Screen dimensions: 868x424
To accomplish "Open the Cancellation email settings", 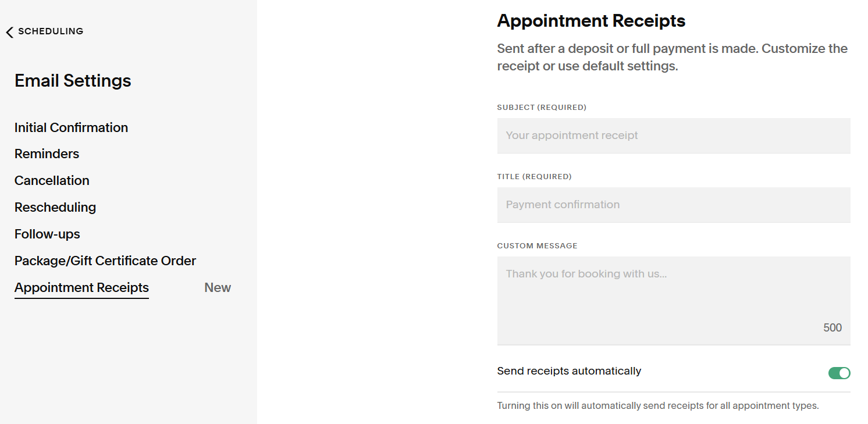I will tap(52, 180).
